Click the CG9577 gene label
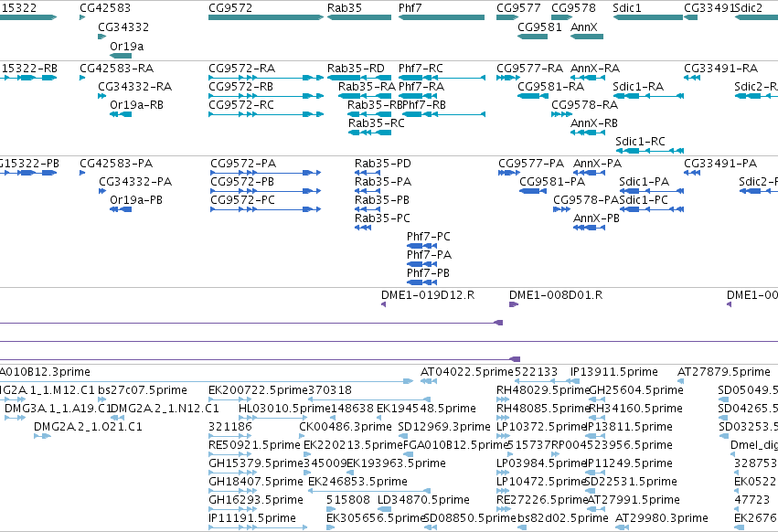The height and width of the screenshot is (532, 778). [x=518, y=8]
